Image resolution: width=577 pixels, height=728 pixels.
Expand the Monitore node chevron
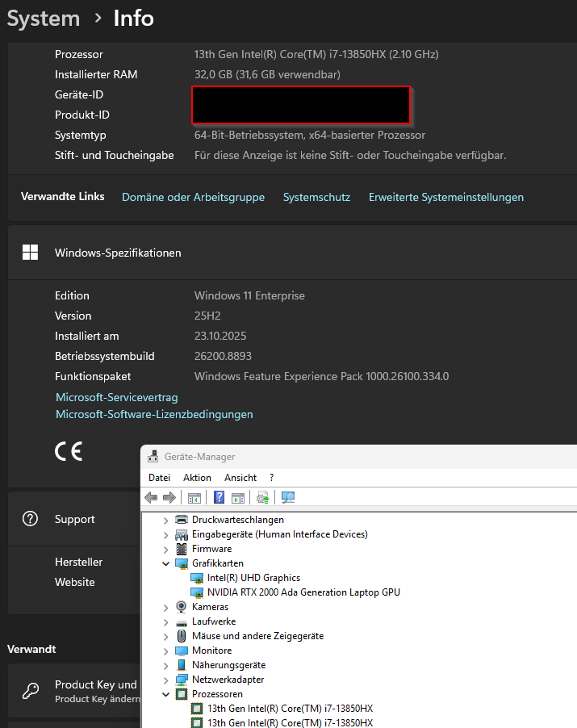pyautogui.click(x=165, y=651)
